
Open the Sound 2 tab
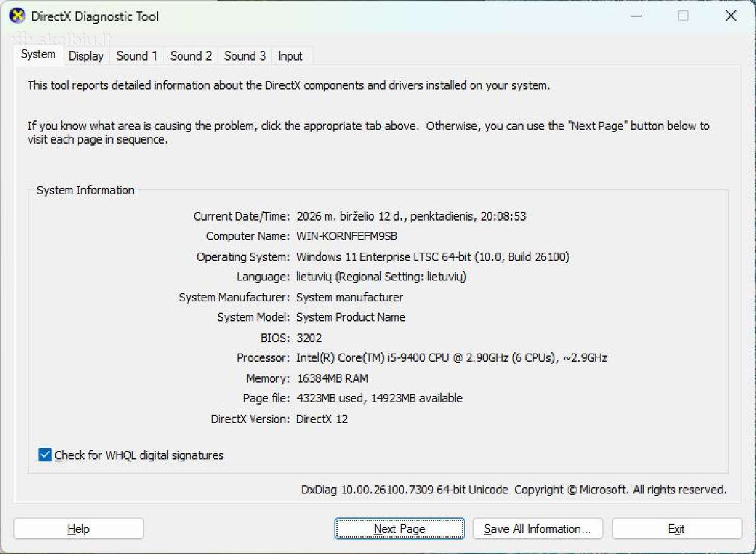click(191, 56)
